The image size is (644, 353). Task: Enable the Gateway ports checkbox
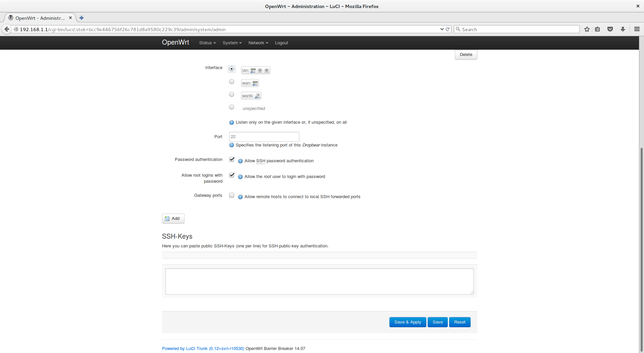[x=231, y=195]
